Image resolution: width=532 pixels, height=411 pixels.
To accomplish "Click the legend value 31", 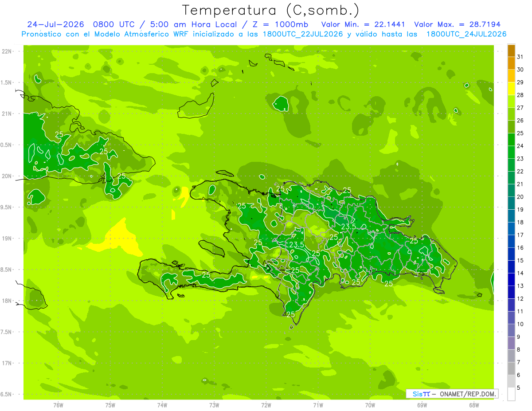I will [520, 57].
